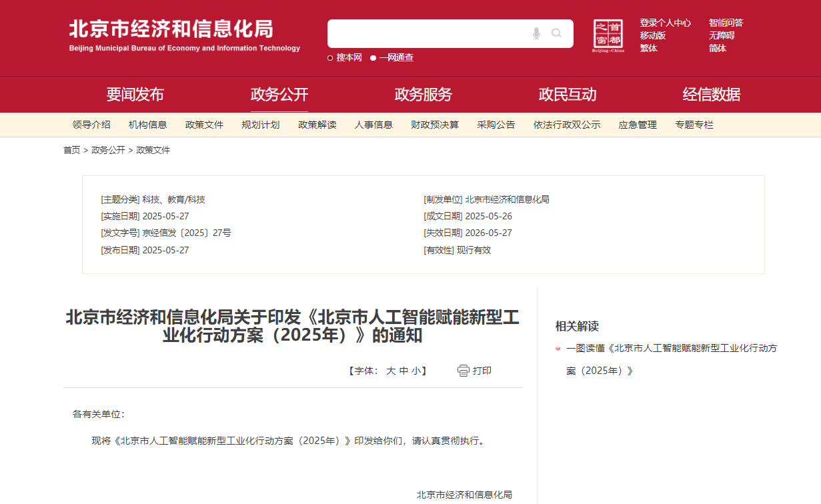Open the 政务公开 main navigation tab

279,95
